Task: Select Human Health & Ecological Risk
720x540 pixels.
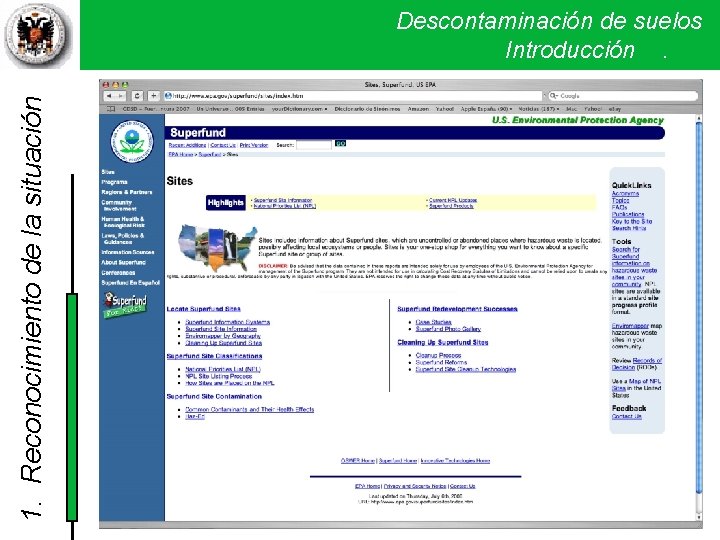Action: point(123,222)
